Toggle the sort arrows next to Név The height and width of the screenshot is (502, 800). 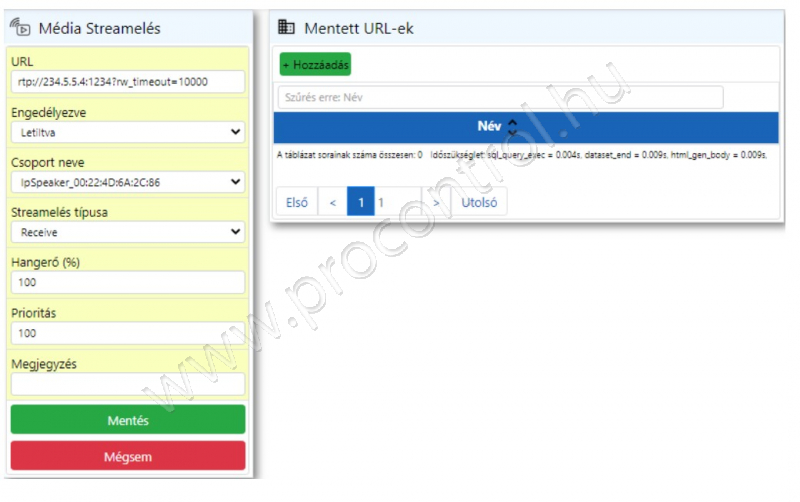point(512,127)
